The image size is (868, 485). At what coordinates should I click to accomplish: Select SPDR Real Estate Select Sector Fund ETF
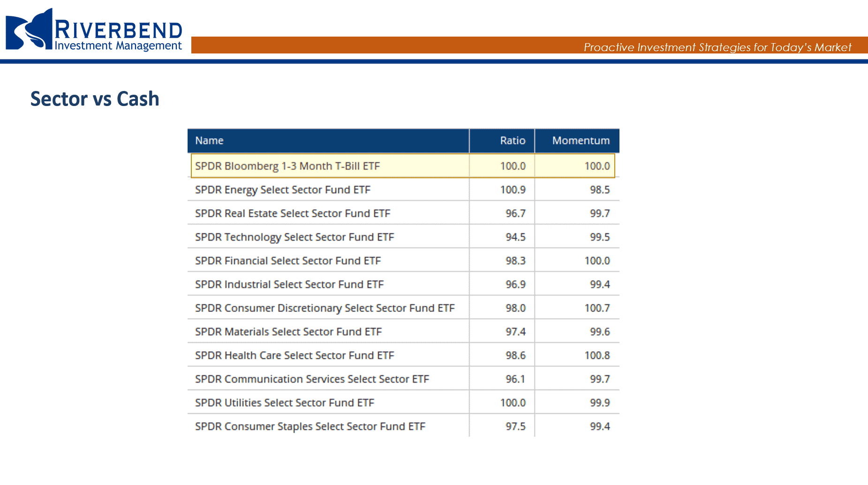293,213
